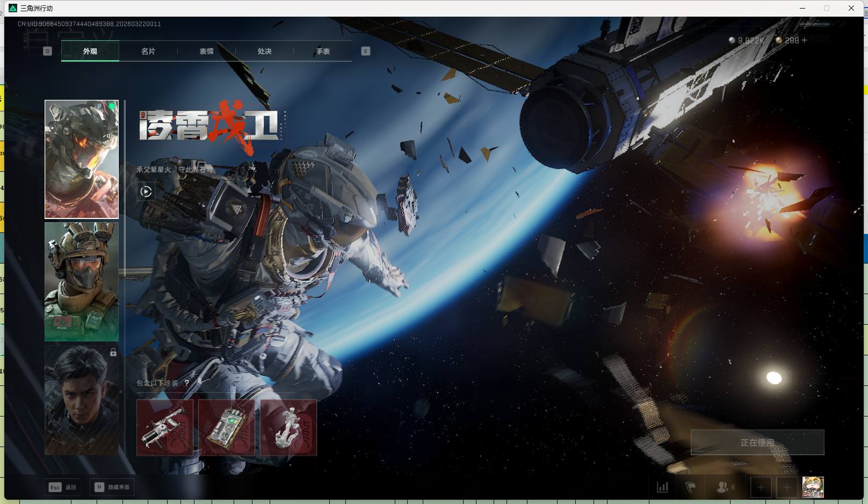Click the 三角洲行动 app icon in title bar
This screenshot has height=504, width=868.
tap(13, 8)
